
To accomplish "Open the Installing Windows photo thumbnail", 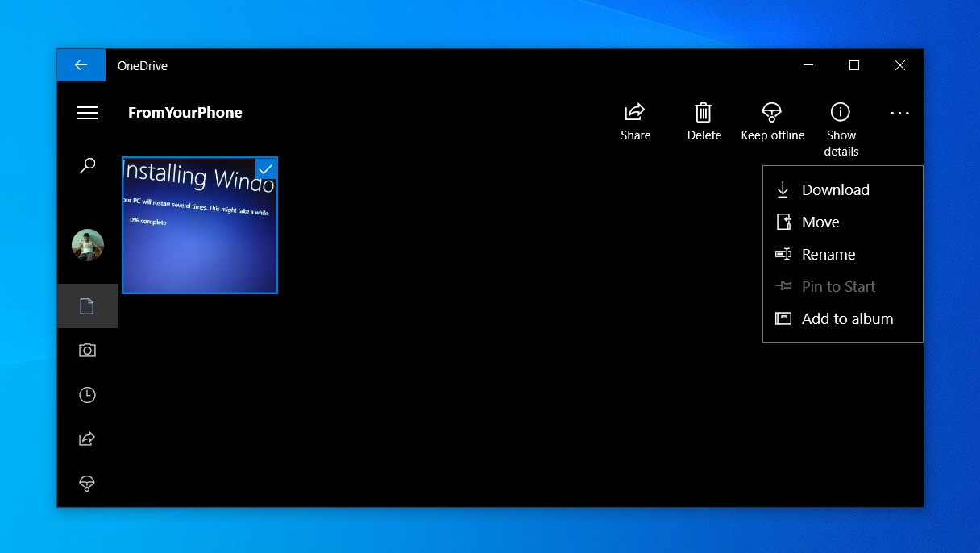I will coord(200,225).
